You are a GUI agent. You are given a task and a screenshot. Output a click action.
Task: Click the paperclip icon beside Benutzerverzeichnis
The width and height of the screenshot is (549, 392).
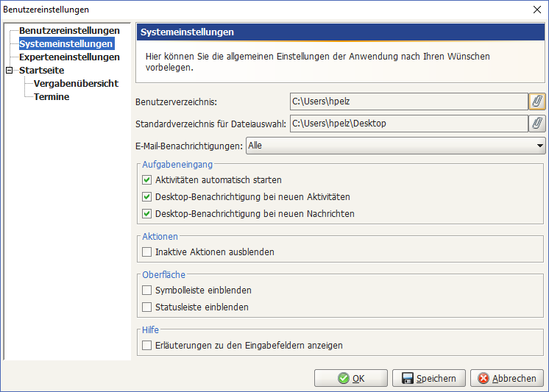[x=537, y=101]
